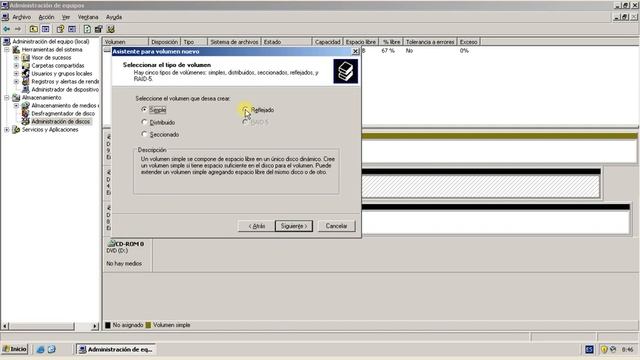Collapse Herramientas del sistema node
The width and height of the screenshot is (640, 360).
tap(7, 49)
